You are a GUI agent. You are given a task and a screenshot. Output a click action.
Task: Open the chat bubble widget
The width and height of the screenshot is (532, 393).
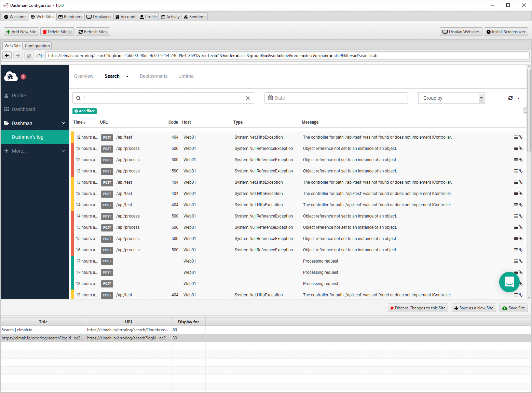[x=509, y=282]
